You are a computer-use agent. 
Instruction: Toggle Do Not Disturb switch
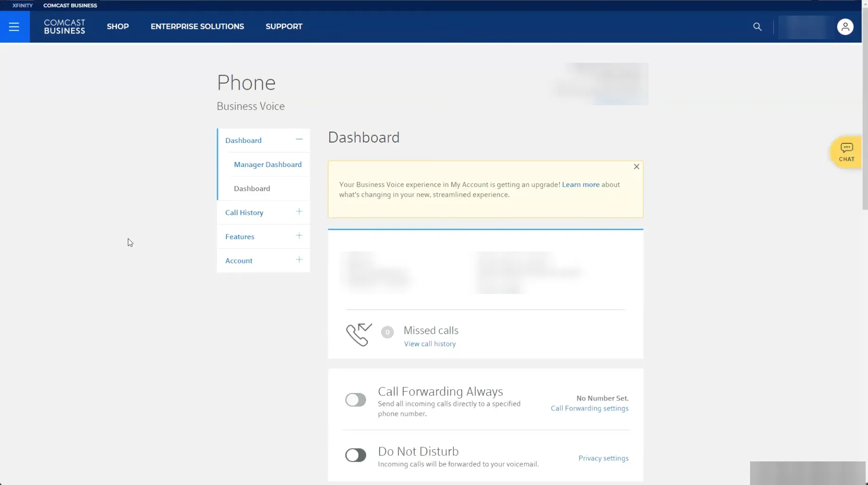356,455
